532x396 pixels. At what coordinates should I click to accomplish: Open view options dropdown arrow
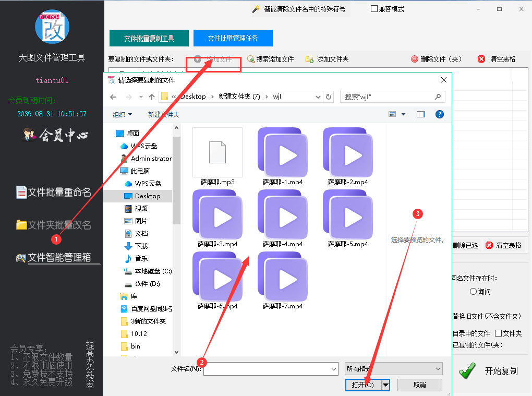(403, 114)
